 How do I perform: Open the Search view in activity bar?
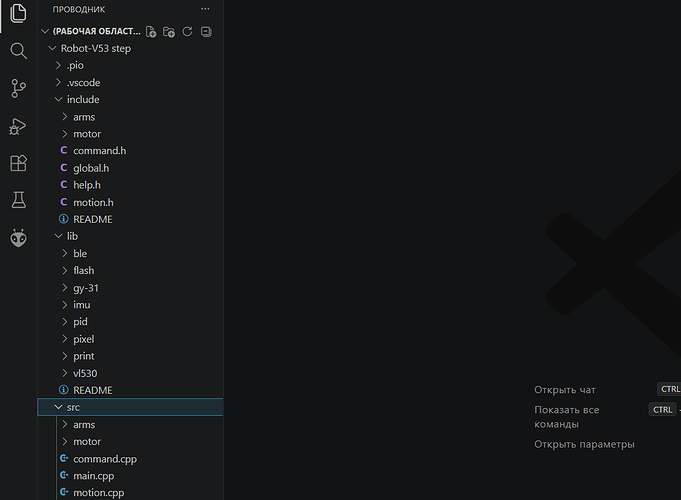click(18, 51)
